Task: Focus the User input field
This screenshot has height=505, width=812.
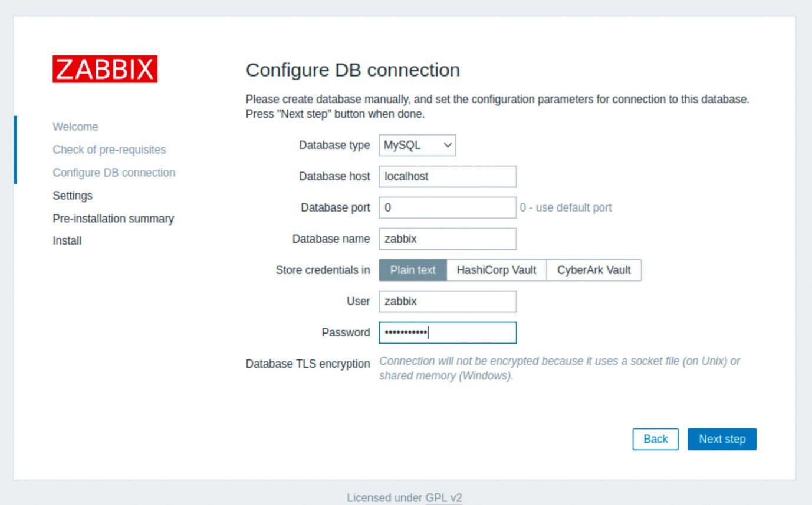Action: pyautogui.click(x=448, y=301)
